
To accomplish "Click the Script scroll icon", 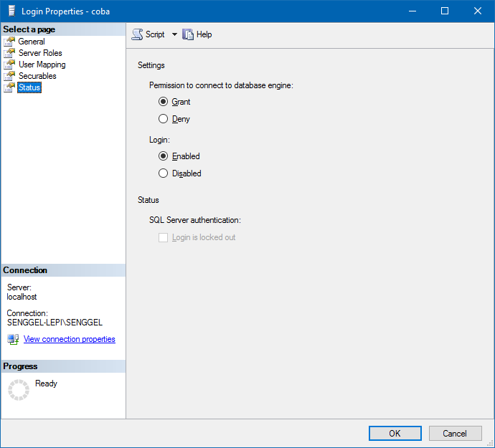I will (137, 34).
